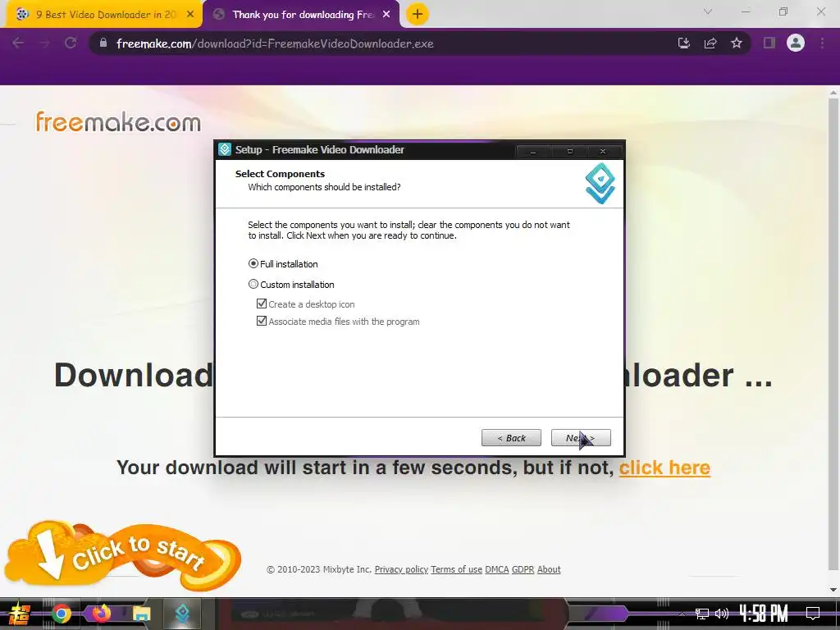840x630 pixels.
Task: Open the tab search dropdown chevron
Action: click(x=708, y=11)
